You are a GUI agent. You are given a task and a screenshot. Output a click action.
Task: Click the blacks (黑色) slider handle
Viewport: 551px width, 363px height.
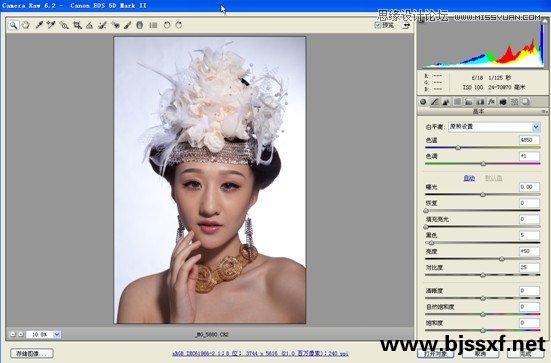(432, 243)
